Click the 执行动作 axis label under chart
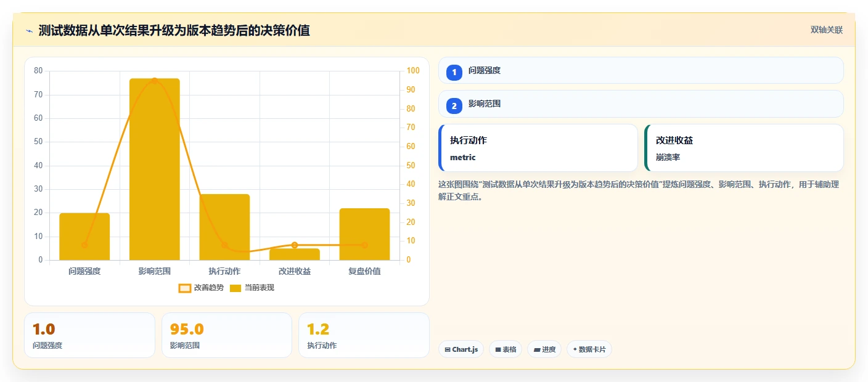This screenshot has height=382, width=868. click(x=224, y=271)
